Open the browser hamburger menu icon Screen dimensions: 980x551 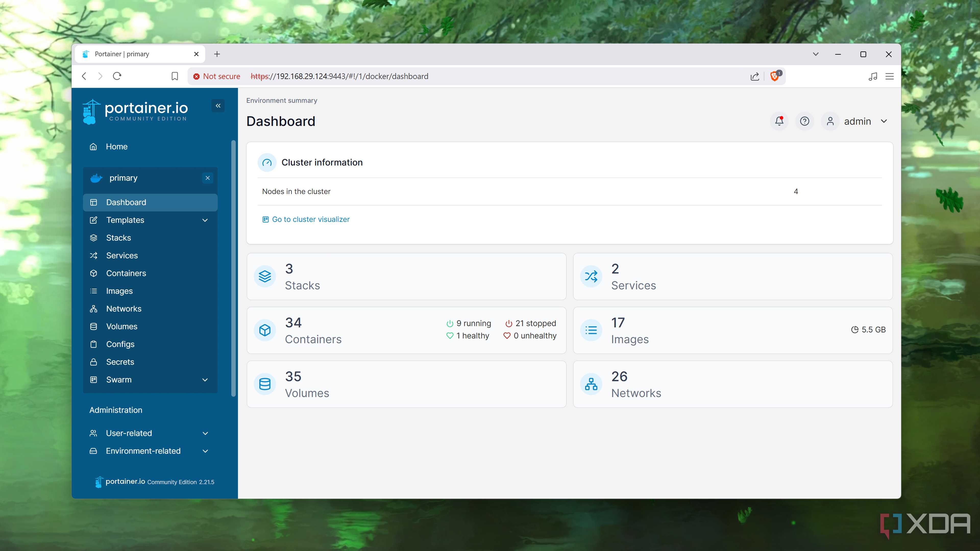point(889,77)
